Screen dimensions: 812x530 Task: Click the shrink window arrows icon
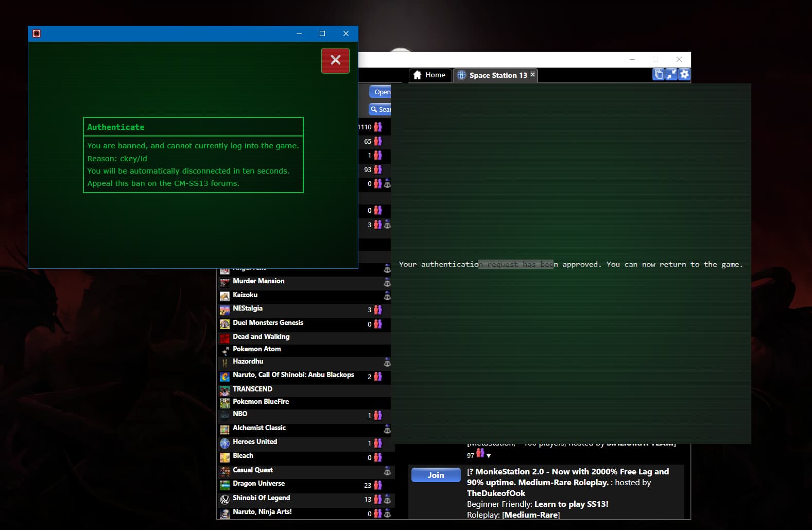pyautogui.click(x=671, y=75)
